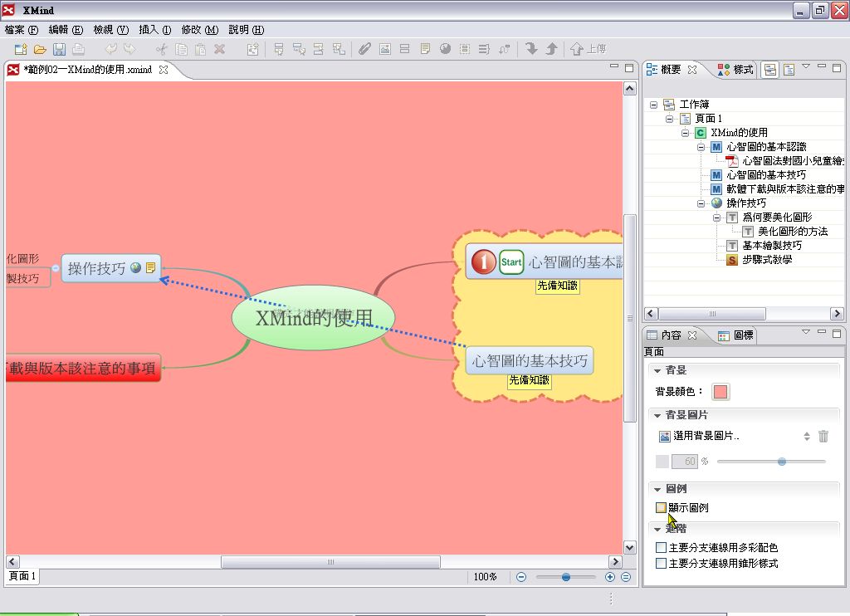Image resolution: width=850 pixels, height=616 pixels.
Task: Click the Hyperlink globe toolbar icon
Action: click(445, 49)
